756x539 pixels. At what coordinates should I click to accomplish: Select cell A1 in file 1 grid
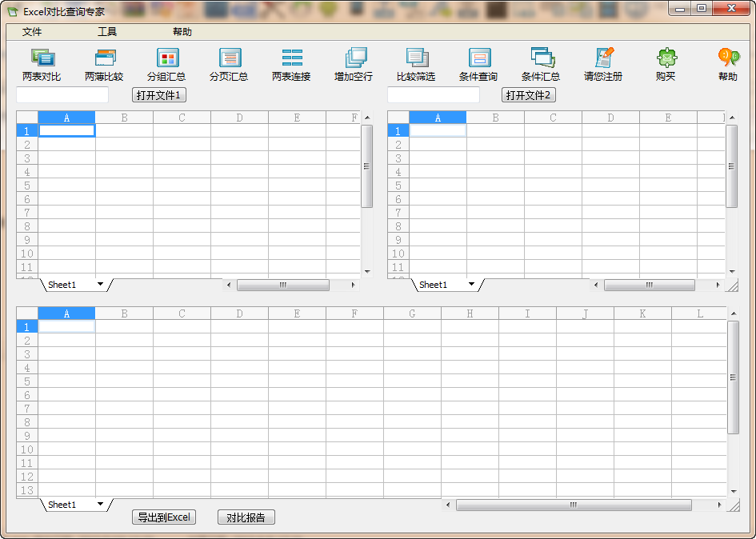[66, 130]
